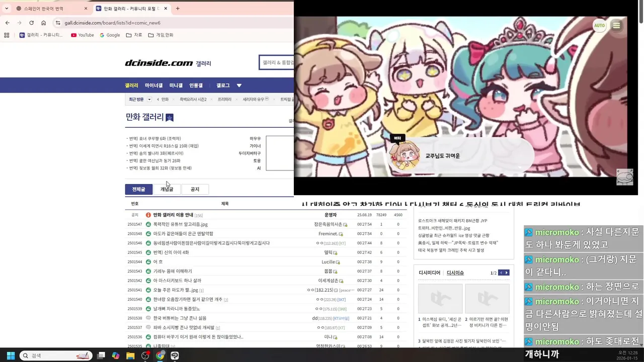Open the 게임,만화 bookmark folder
Screen dimensions: 644x362
click(x=160, y=35)
